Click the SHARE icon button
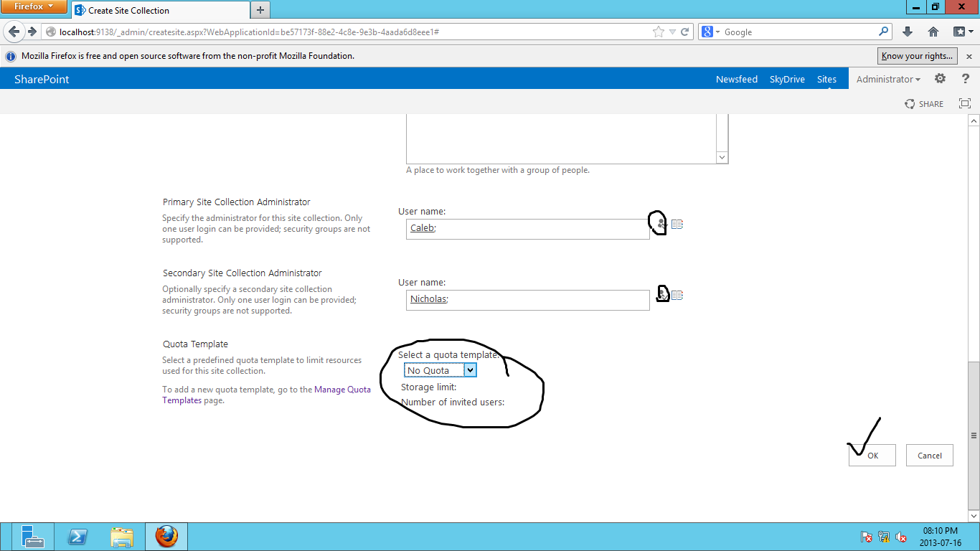The width and height of the screenshot is (980, 551). pos(924,104)
